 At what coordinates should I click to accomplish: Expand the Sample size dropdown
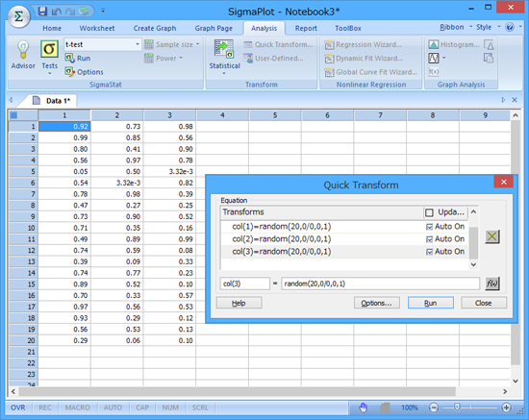[x=198, y=44]
